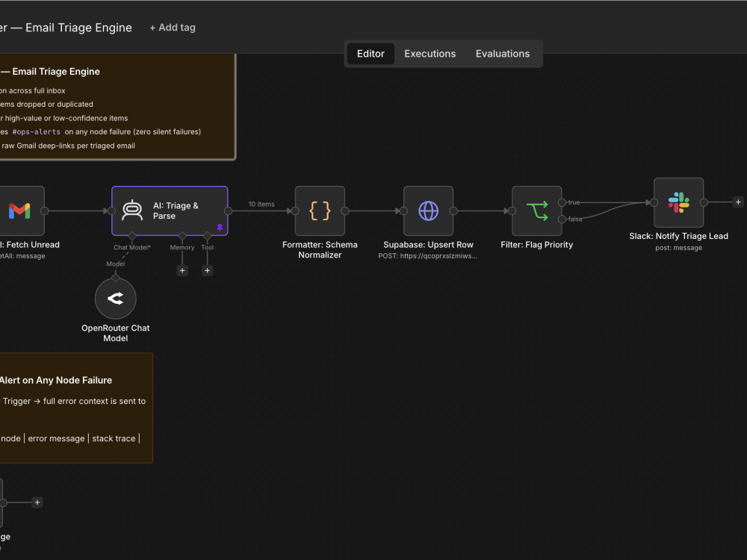Viewport: 747px width, 560px height.
Task: Click the pin icon on AI Triage node
Action: (220, 228)
